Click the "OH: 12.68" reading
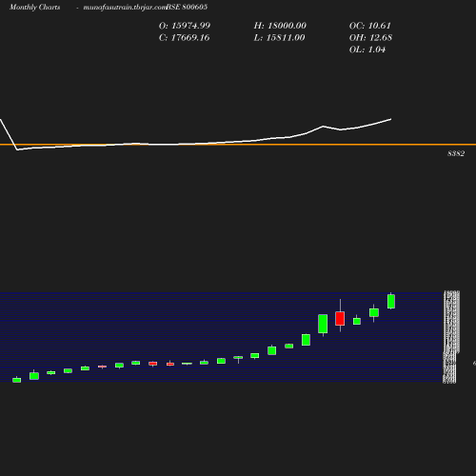Image resolution: width=476 pixels, height=476 pixels. point(370,38)
